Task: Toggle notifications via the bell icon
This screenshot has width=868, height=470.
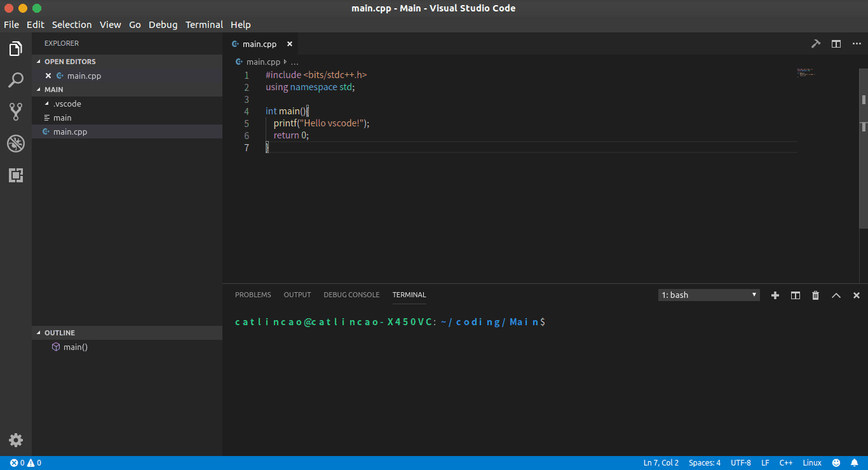Action: [x=855, y=462]
